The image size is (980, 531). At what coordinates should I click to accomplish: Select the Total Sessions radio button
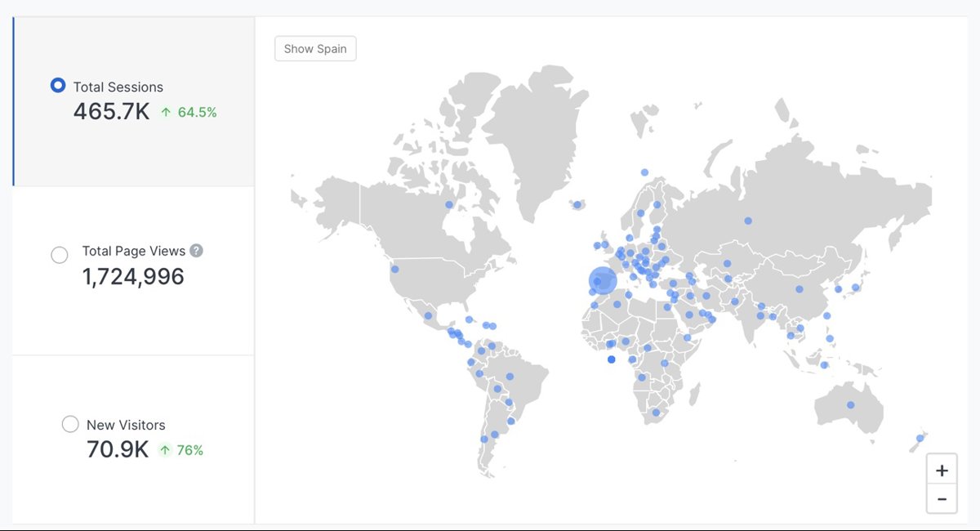(58, 86)
